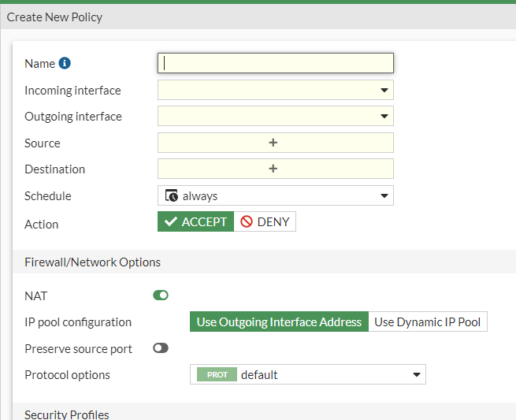Focus the policy Name text field
The image size is (516, 420).
point(276,63)
